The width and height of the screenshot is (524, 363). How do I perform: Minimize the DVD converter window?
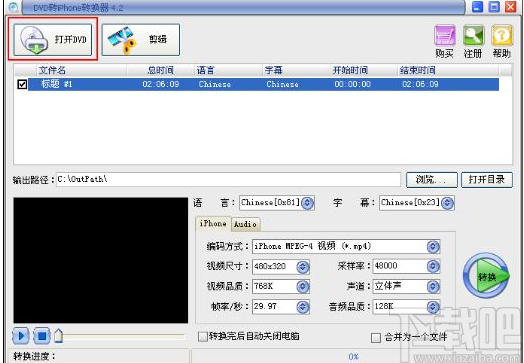[x=478, y=6]
